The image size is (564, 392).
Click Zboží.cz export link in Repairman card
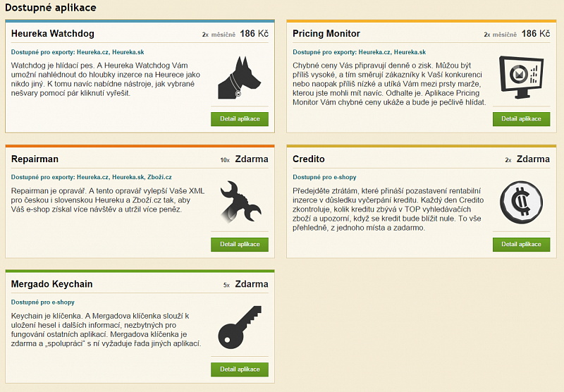pyautogui.click(x=160, y=177)
